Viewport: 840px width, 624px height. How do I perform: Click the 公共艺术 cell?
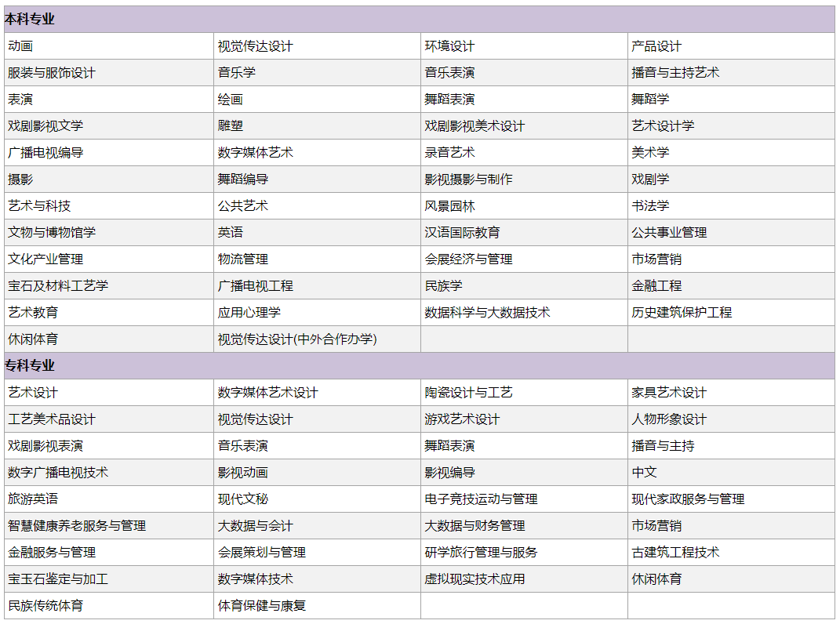(317, 205)
